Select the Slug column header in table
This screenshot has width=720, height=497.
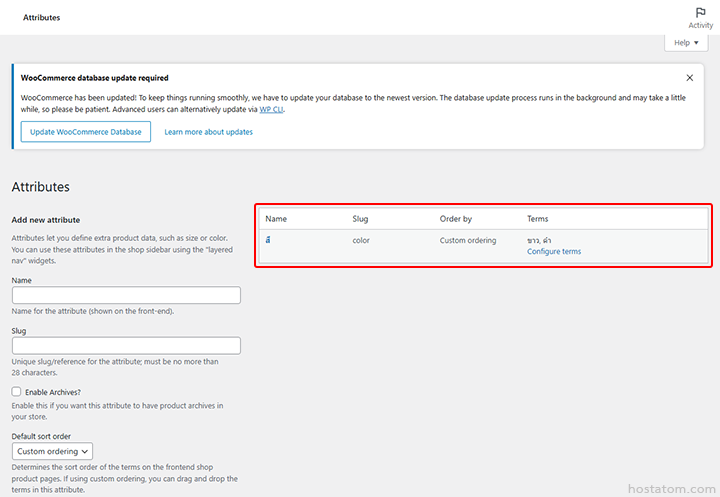[x=360, y=219]
